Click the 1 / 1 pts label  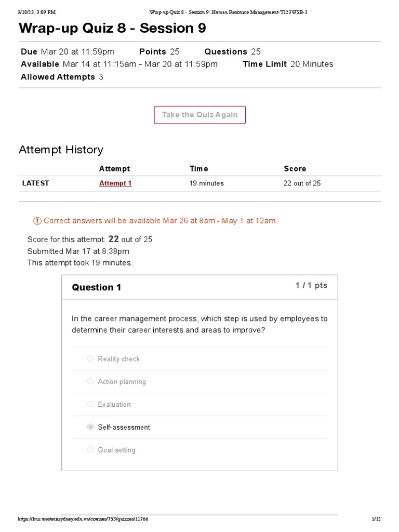pyautogui.click(x=311, y=286)
